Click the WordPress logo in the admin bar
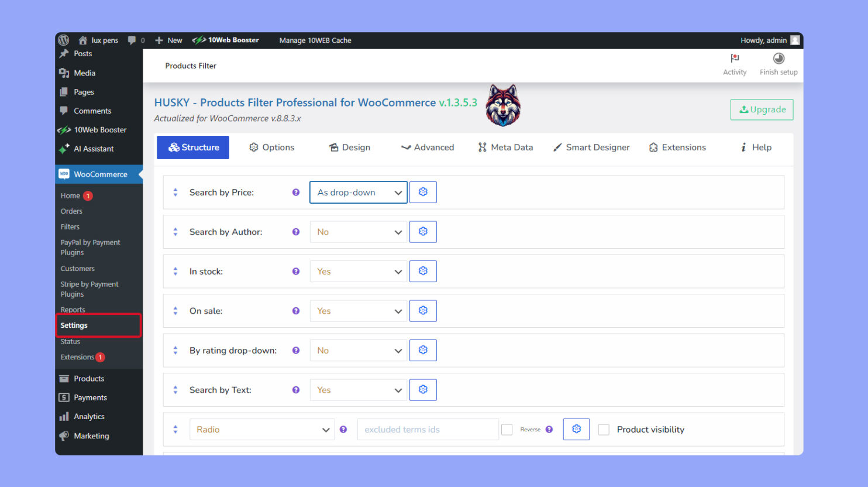This screenshot has width=868, height=487. coord(63,40)
